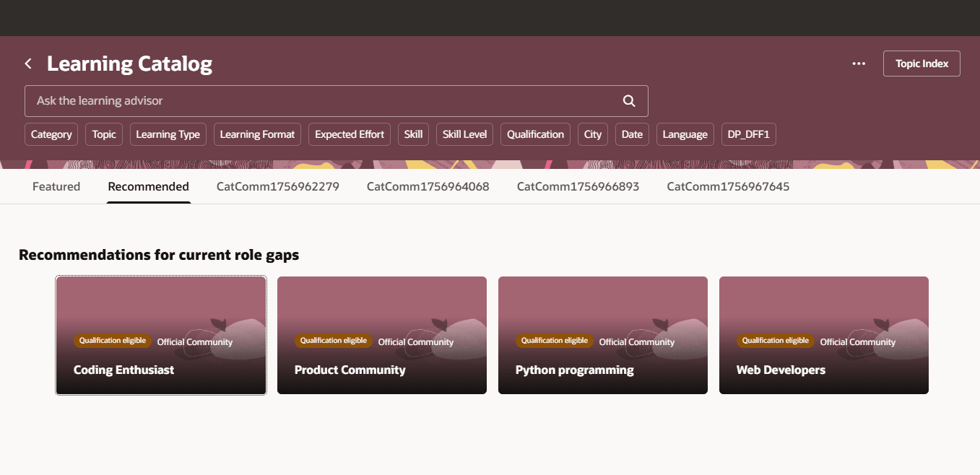Screen dimensions: 980x475
Task: Click the search magnifier in the advisor bar
Action: (628, 100)
